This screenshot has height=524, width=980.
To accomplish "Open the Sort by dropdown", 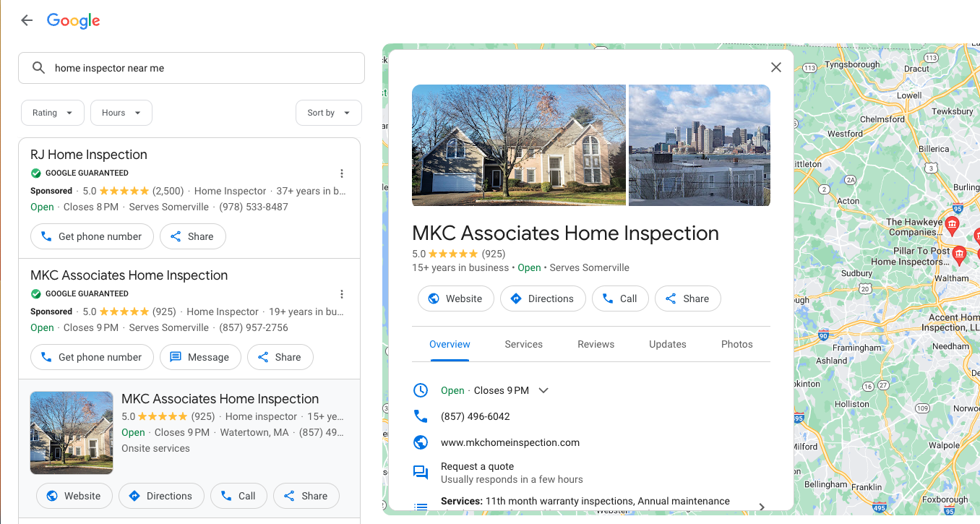I will [329, 113].
